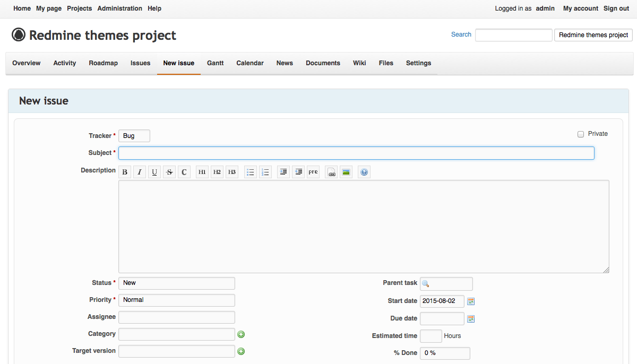Open My account link

point(581,8)
